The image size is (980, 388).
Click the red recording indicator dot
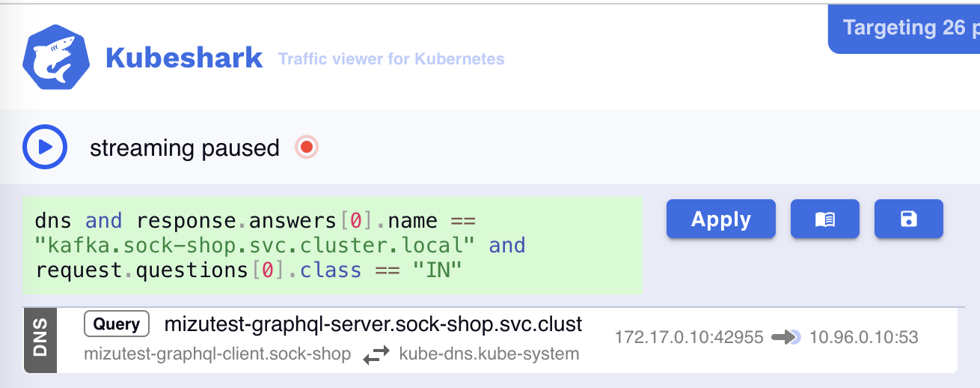(x=306, y=148)
